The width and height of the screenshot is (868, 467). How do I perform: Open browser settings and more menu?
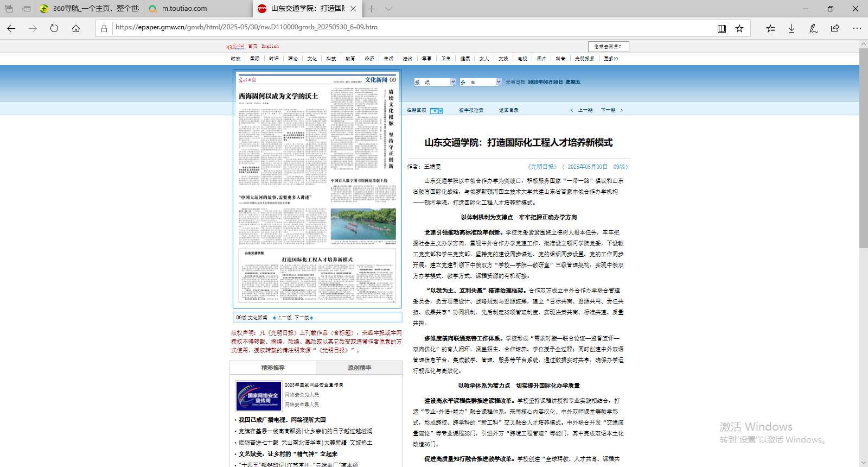(x=857, y=28)
